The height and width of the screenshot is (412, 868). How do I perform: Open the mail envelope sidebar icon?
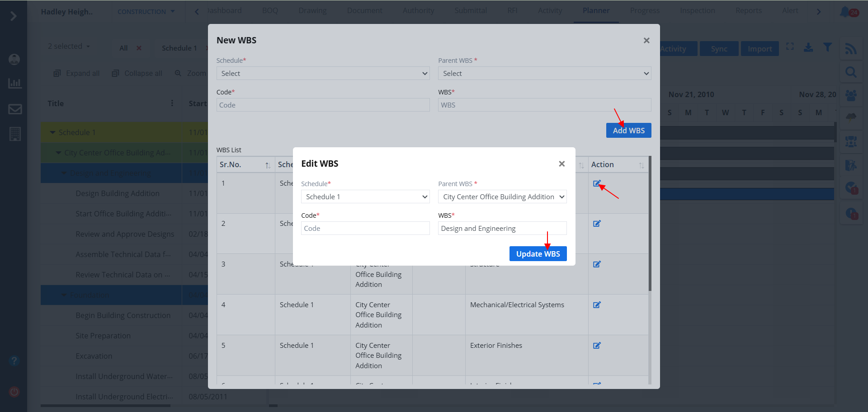[15, 109]
